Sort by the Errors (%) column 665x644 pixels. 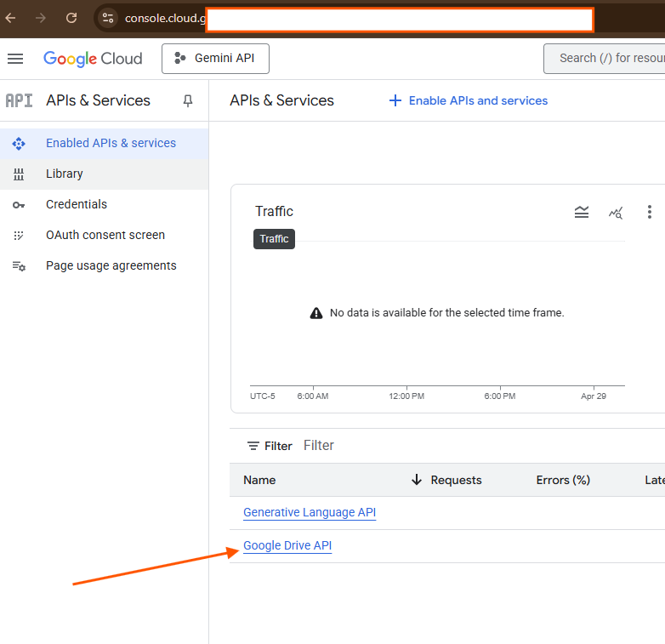coord(563,481)
